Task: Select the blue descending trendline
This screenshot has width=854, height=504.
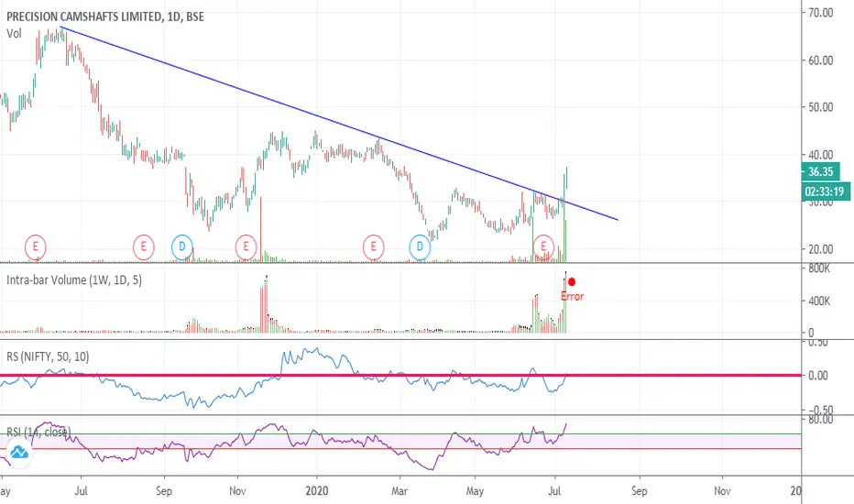Action: coord(339,123)
